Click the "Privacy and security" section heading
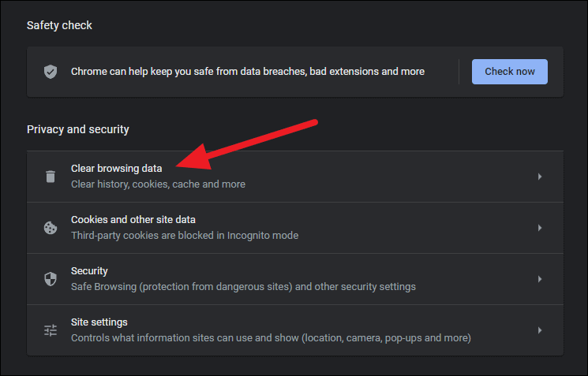Viewport: 588px width, 376px height. point(78,129)
